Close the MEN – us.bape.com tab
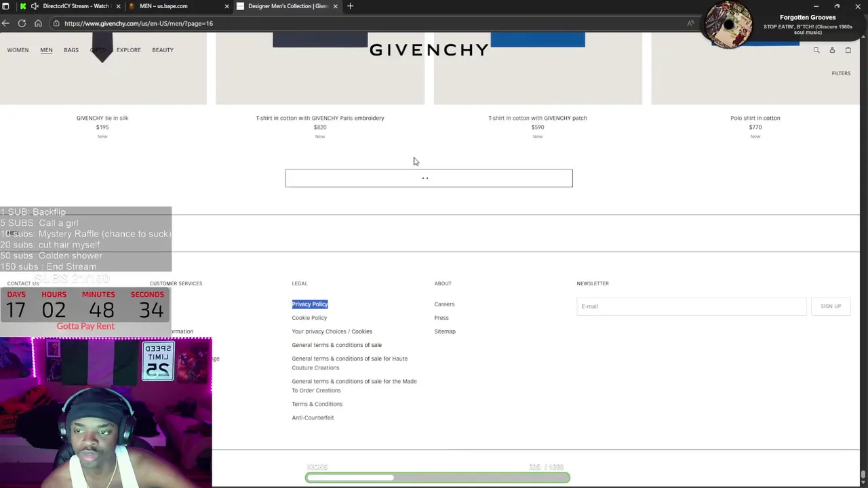Screen dimensions: 868x488 coord(227,6)
